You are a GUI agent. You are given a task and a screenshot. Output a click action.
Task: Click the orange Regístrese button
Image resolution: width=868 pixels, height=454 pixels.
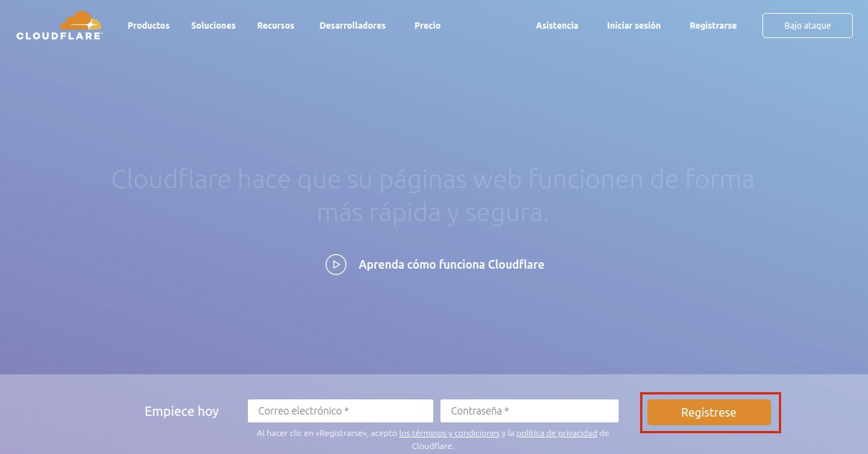pyautogui.click(x=709, y=412)
